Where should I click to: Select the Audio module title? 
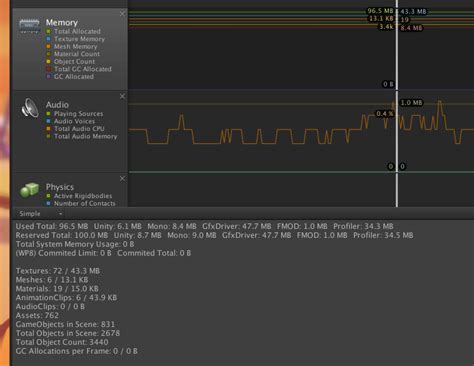57,105
